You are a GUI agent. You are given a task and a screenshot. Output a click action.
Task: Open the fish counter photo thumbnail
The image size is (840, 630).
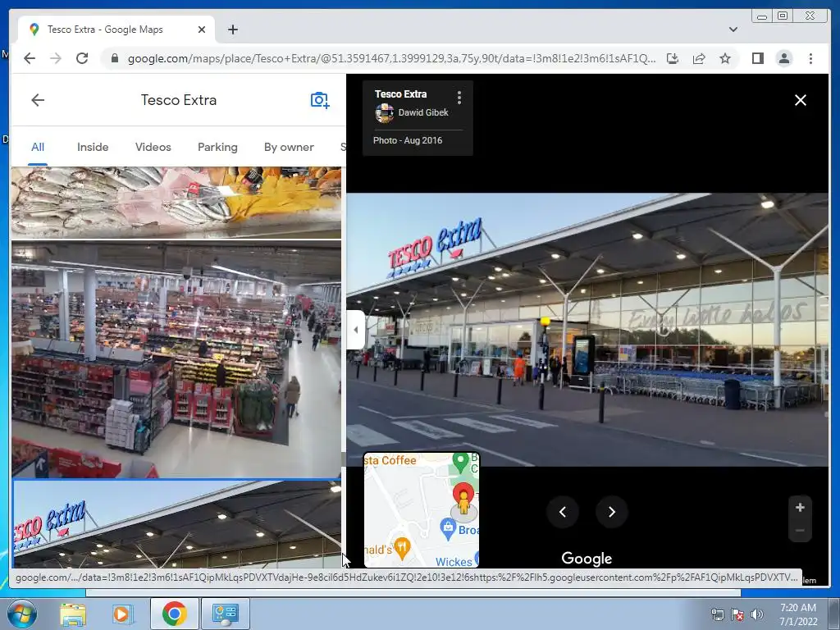point(176,203)
